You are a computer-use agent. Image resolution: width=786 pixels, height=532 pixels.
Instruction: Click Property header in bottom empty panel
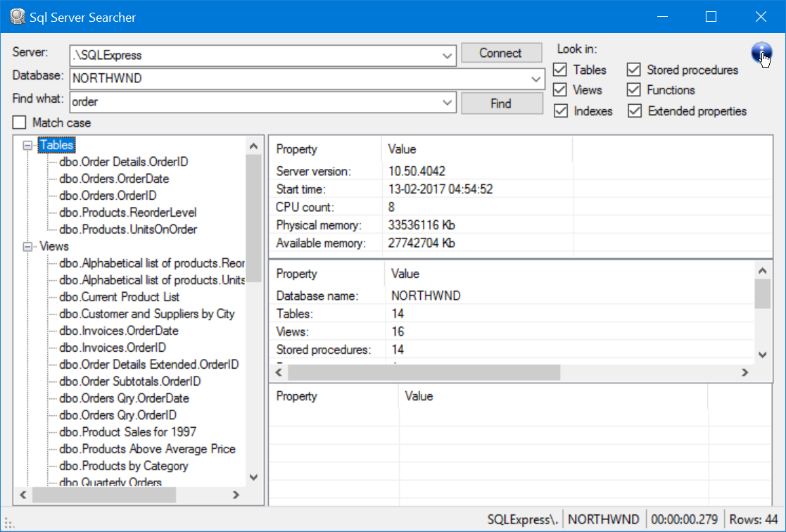(297, 396)
